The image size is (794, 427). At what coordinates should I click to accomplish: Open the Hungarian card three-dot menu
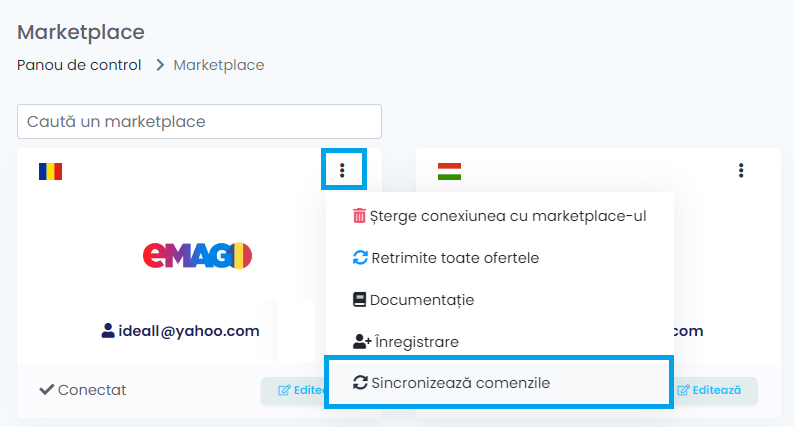(x=741, y=170)
